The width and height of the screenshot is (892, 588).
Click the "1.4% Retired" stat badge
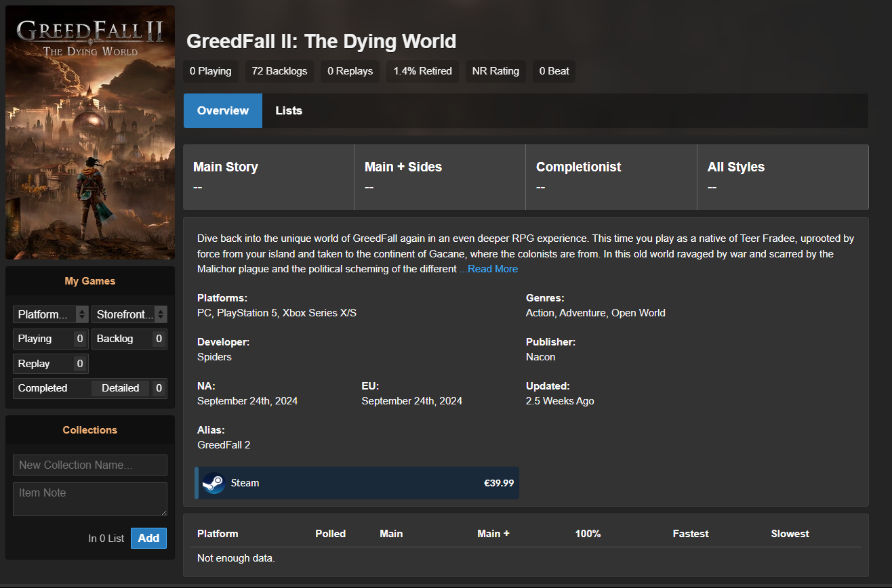click(x=423, y=71)
